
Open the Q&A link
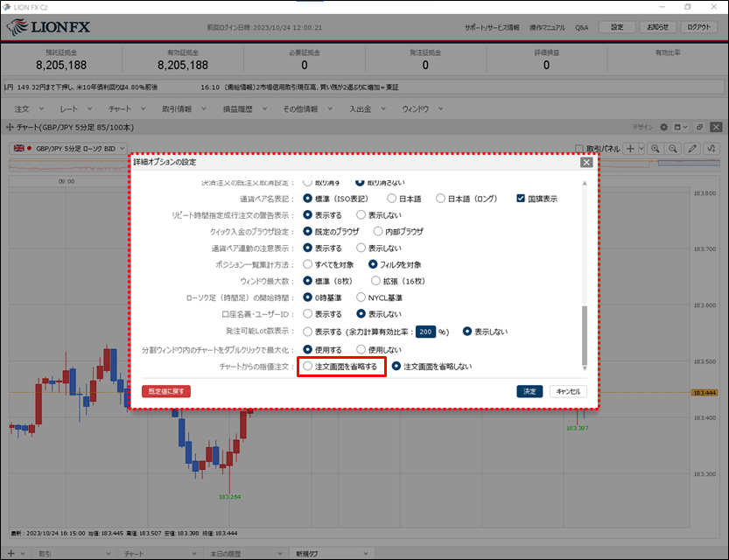[582, 27]
